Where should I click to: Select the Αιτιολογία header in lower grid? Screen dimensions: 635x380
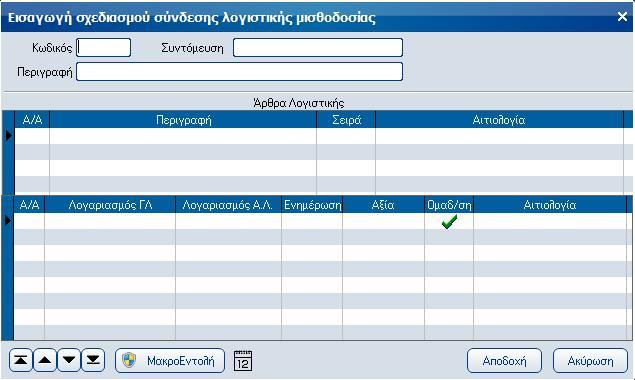coord(550,205)
